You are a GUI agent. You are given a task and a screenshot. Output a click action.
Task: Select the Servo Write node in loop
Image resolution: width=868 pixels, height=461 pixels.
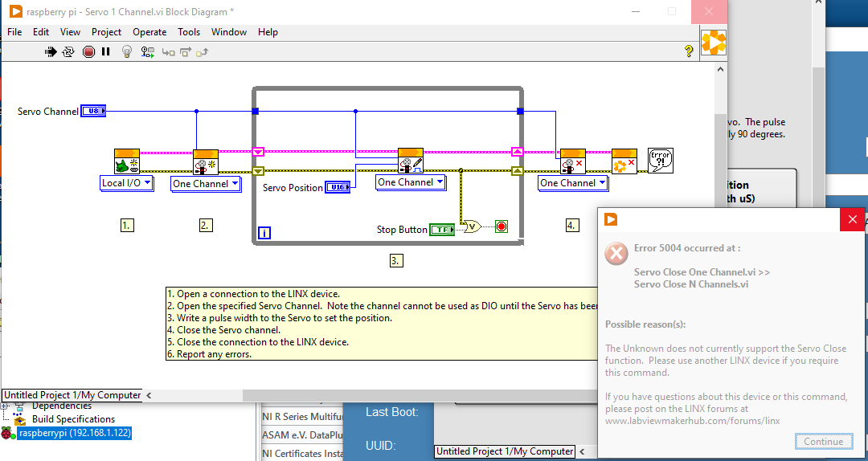411,161
